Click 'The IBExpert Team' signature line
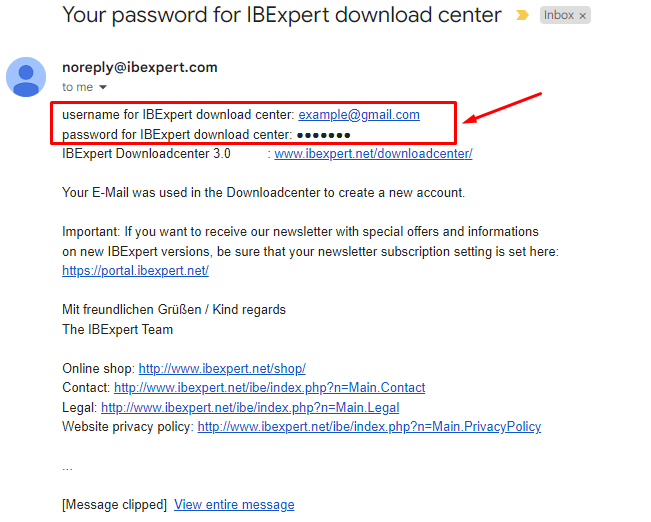The height and width of the screenshot is (522, 651). coord(117,330)
